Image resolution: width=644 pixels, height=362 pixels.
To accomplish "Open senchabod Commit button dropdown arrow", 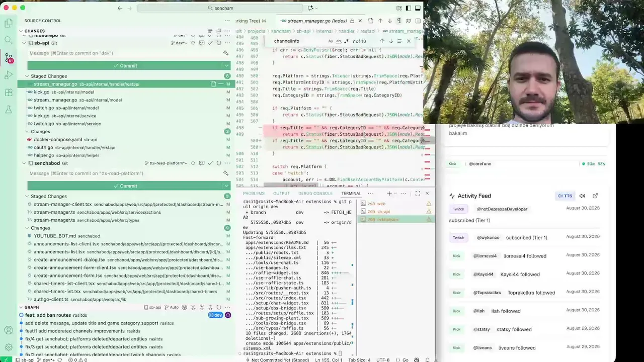I will [x=226, y=186].
